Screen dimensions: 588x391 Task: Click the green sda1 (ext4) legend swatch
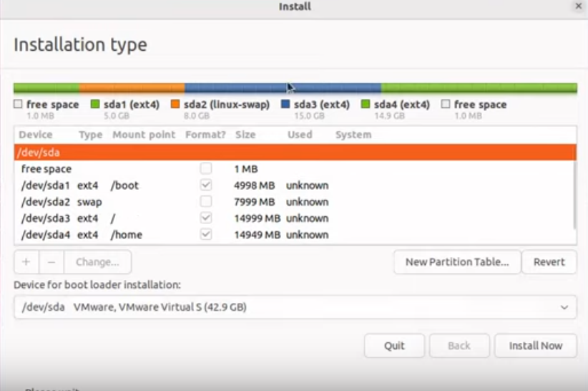coord(95,105)
